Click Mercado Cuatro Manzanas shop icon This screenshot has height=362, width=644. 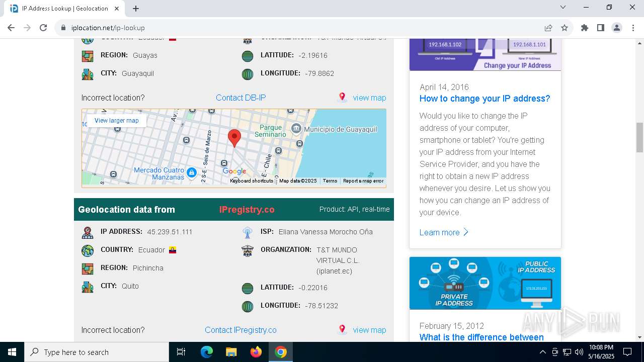[x=191, y=173]
